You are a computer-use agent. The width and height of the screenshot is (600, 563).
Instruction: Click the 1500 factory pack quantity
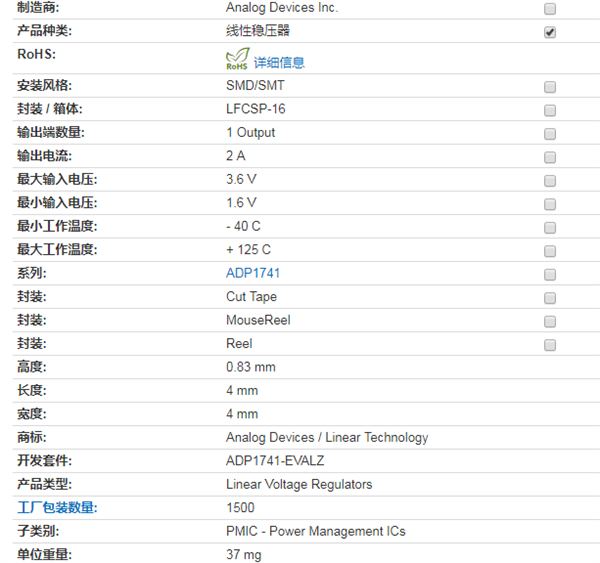(240, 508)
